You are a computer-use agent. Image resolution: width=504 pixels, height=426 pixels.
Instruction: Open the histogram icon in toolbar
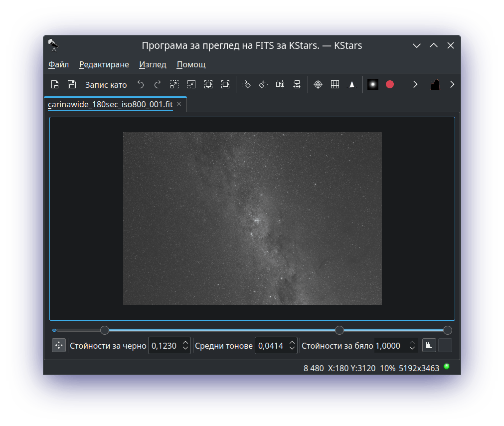[435, 85]
